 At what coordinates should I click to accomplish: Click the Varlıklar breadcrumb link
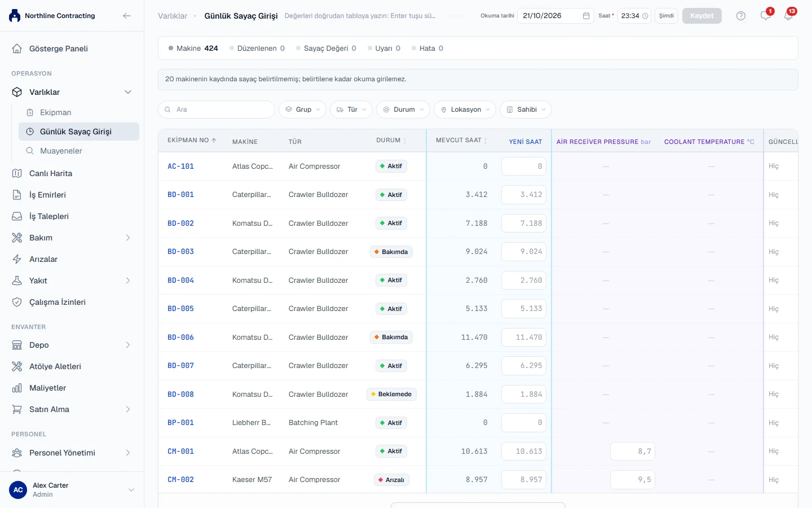click(x=173, y=16)
